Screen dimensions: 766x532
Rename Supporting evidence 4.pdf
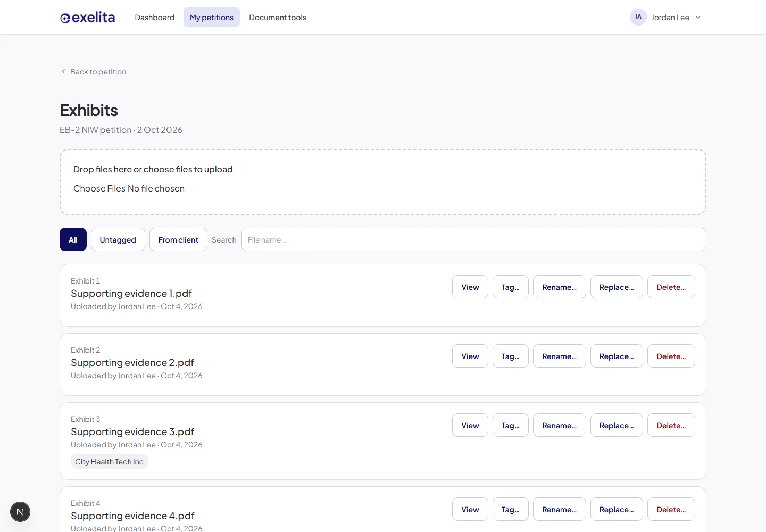pyautogui.click(x=560, y=509)
